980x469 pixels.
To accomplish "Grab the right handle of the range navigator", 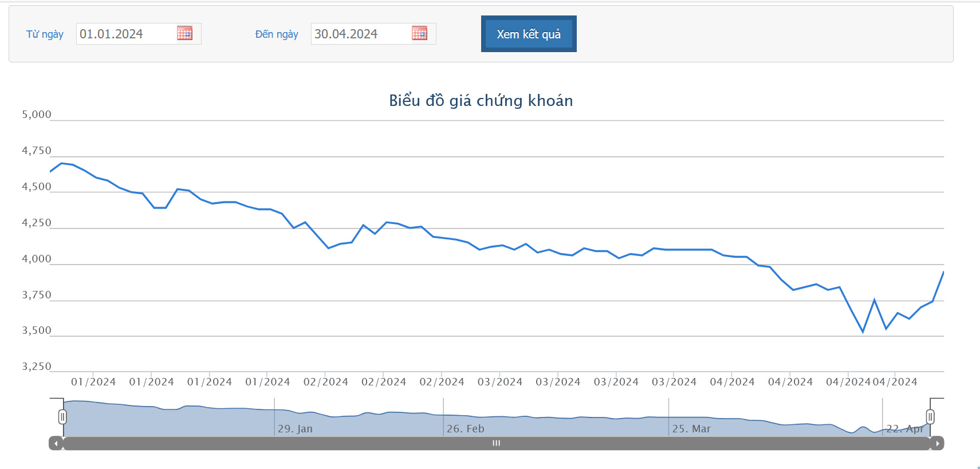I will [x=930, y=417].
